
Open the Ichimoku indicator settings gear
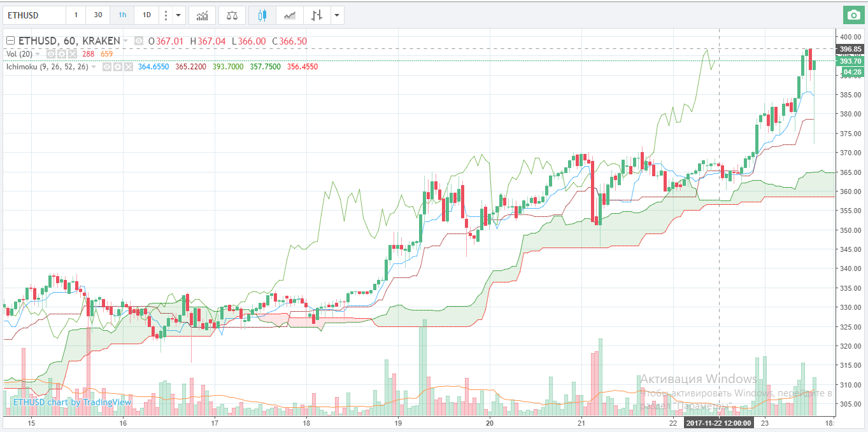(x=117, y=67)
